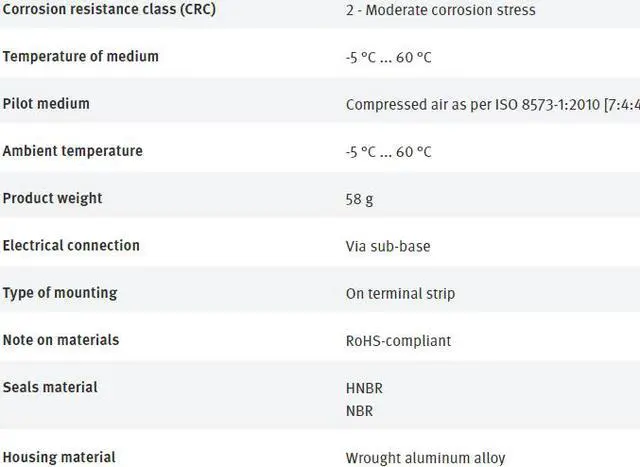Select the '58 g' weight value
Screen dimensions: 640x467
pyautogui.click(x=359, y=199)
